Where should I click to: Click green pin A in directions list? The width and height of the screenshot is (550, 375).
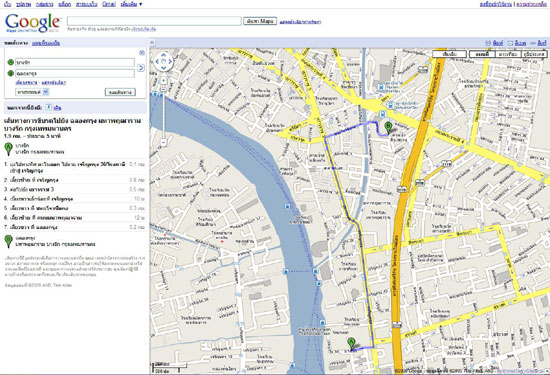8,149
